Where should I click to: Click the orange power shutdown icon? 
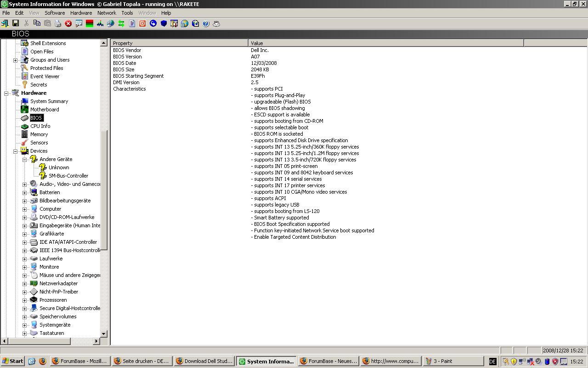coord(142,23)
